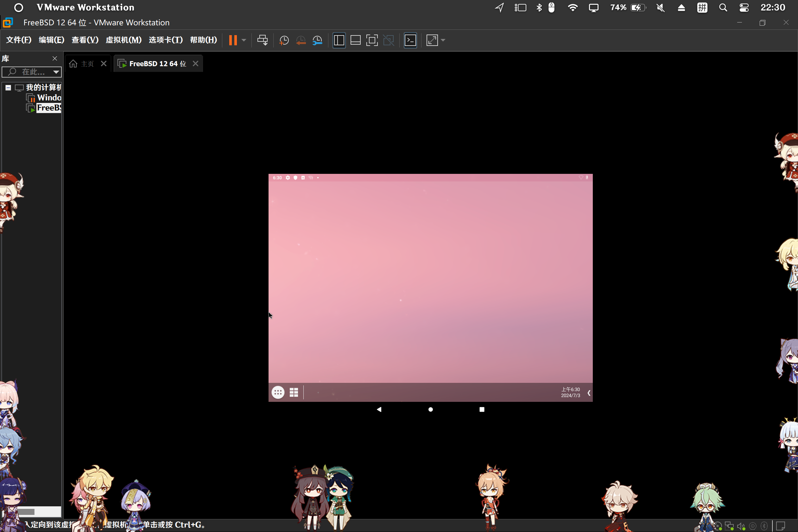Open the 文件(F) menu
Viewport: 798px width, 532px height.
[x=19, y=40]
